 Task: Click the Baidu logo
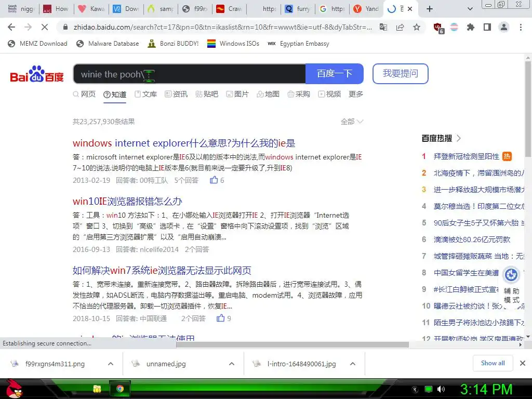(37, 74)
